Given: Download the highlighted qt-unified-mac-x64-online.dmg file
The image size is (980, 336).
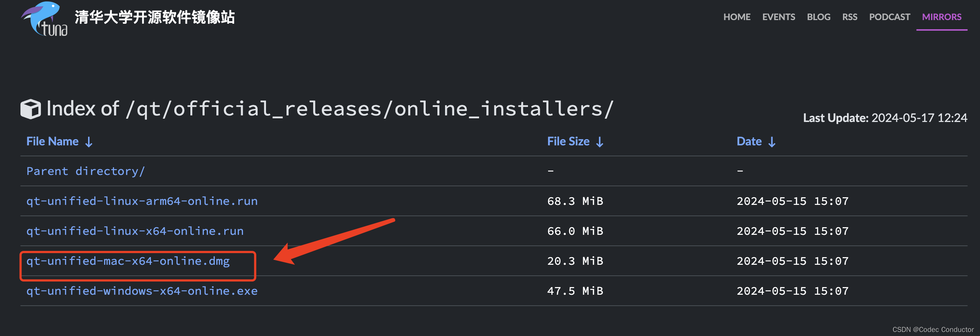Looking at the screenshot, I should tap(128, 261).
